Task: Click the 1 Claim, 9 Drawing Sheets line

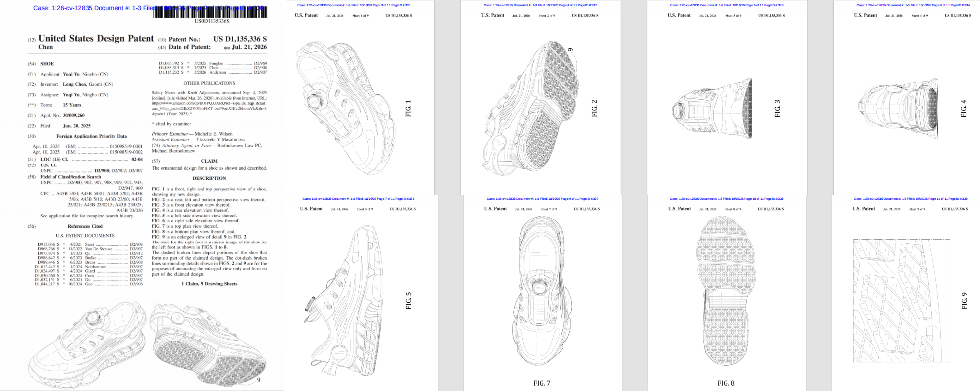Action: [209, 284]
